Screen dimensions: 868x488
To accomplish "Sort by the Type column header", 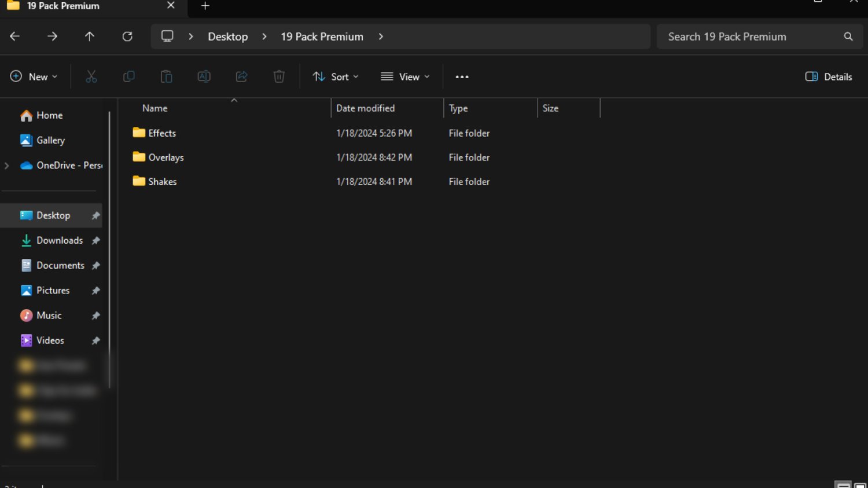I will pyautogui.click(x=491, y=108).
